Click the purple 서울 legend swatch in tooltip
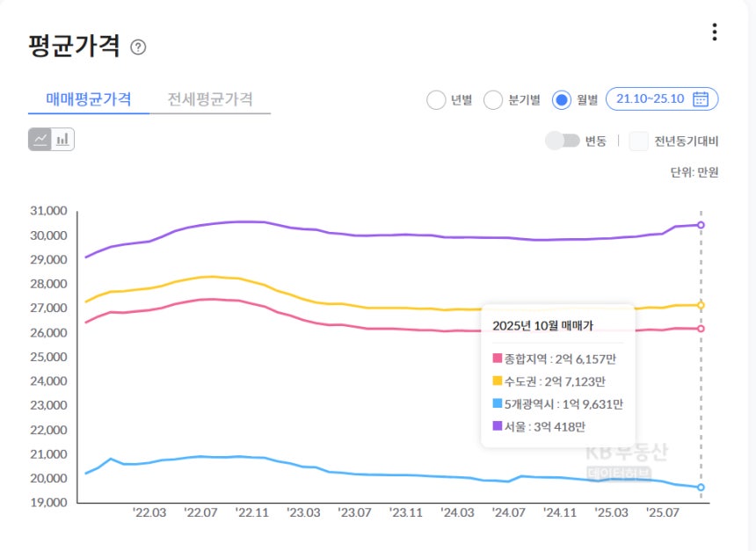The image size is (756, 551). 497,426
